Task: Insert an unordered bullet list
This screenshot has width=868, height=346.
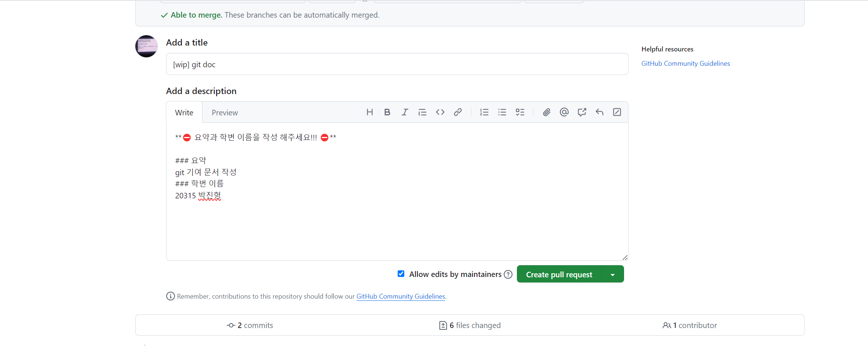Action: click(x=502, y=112)
